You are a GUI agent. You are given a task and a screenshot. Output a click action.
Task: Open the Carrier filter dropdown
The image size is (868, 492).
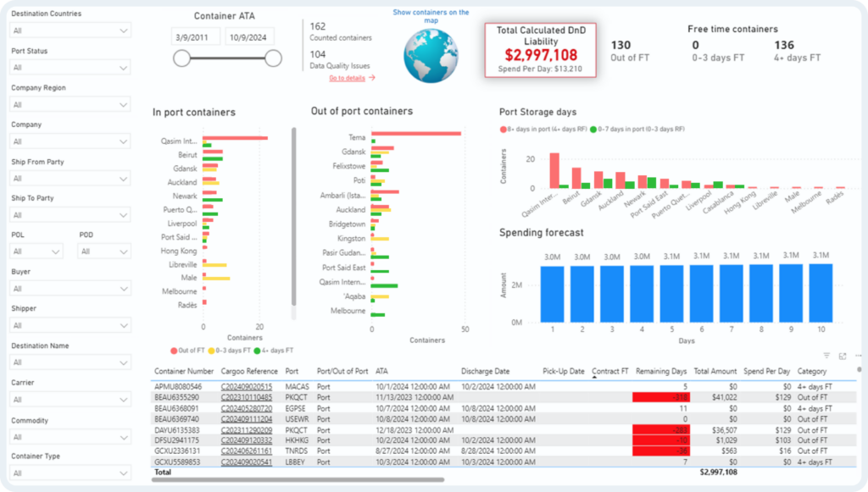(70, 400)
